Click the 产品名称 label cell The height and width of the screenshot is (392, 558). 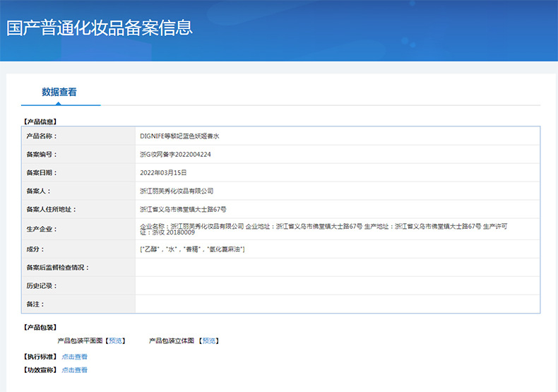click(78, 136)
